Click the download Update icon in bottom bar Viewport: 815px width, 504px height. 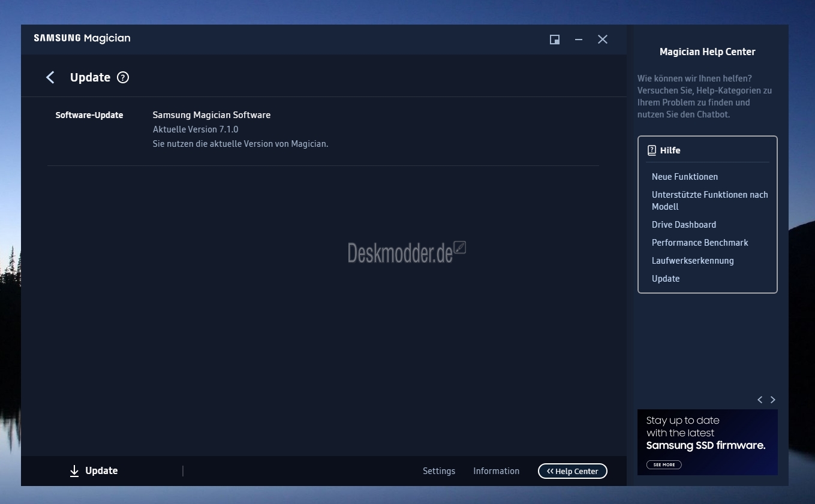[74, 471]
